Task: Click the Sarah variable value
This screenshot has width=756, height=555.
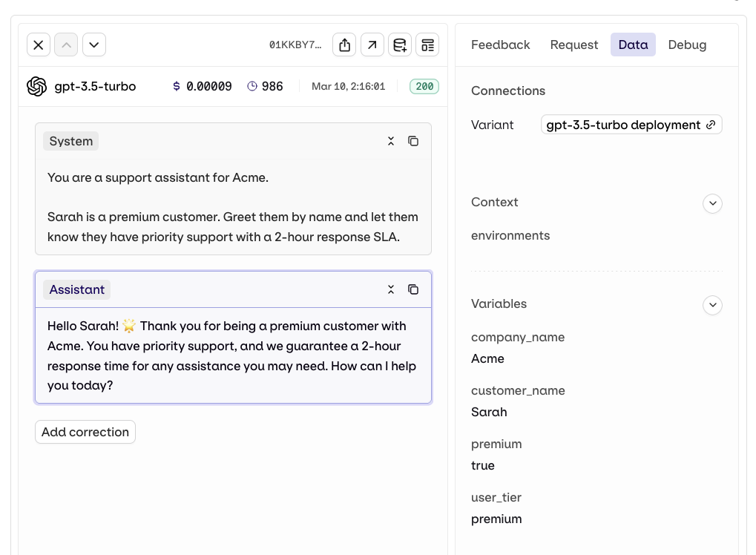Action: click(489, 413)
